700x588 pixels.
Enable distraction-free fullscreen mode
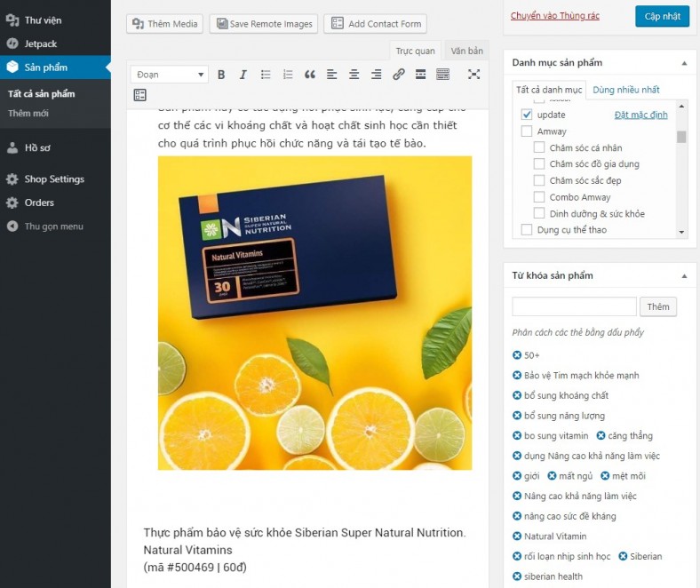[x=473, y=75]
